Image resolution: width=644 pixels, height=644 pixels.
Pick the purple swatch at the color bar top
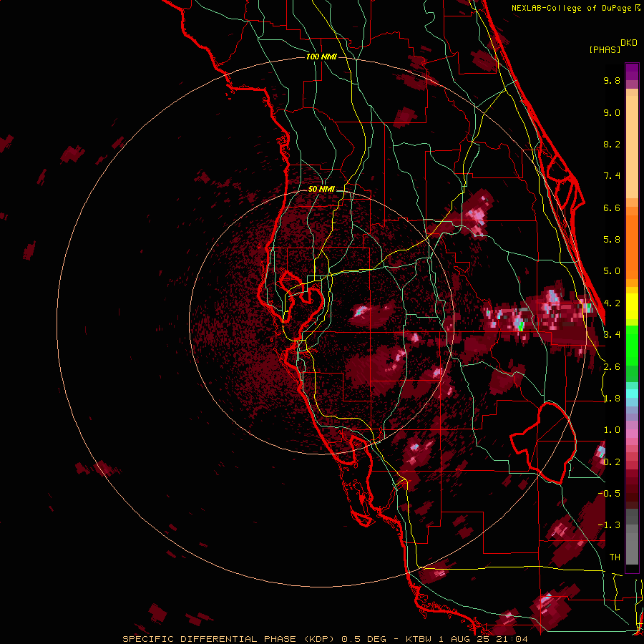coord(632,72)
